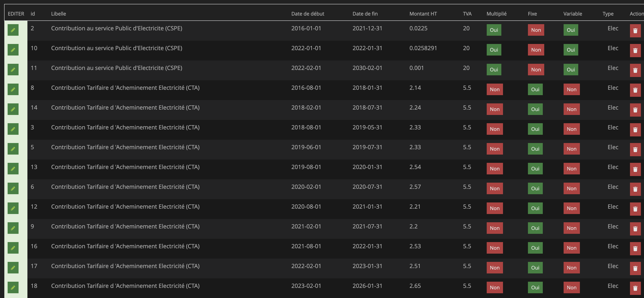Click the TVA column header
This screenshot has width=644, height=298.
coord(467,14)
